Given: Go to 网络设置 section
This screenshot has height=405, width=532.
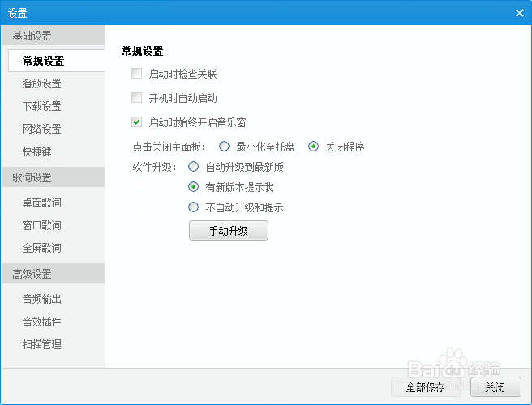Looking at the screenshot, I should tap(41, 129).
